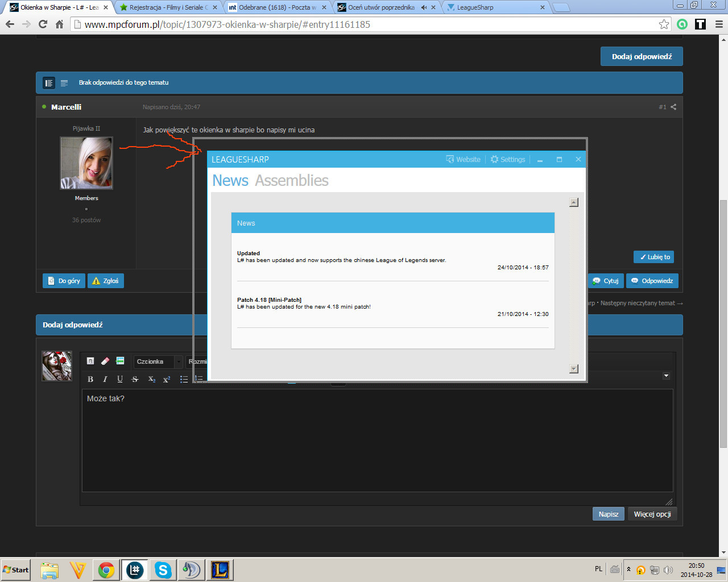Open Więcej opcji for the reply

coord(652,514)
